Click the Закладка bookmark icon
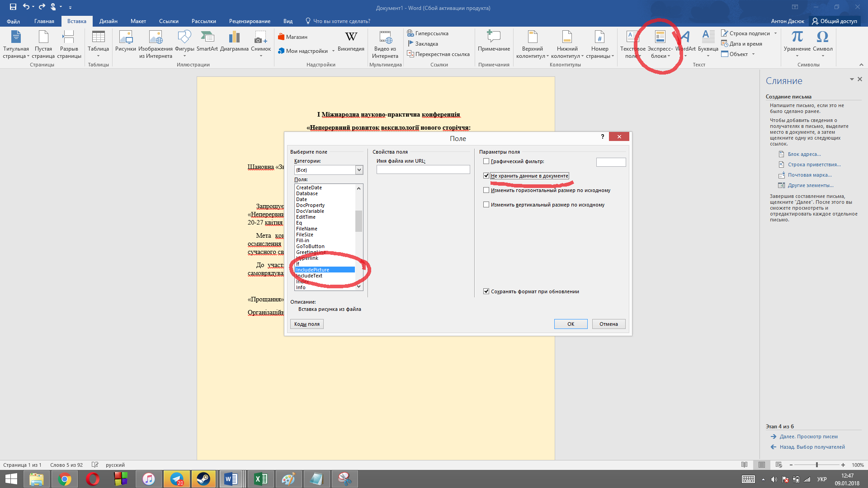 coord(410,44)
